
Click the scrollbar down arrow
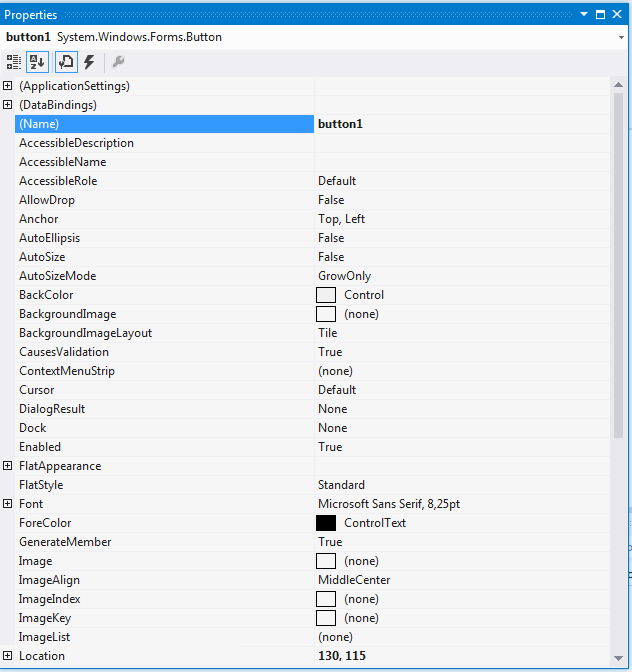(618, 658)
